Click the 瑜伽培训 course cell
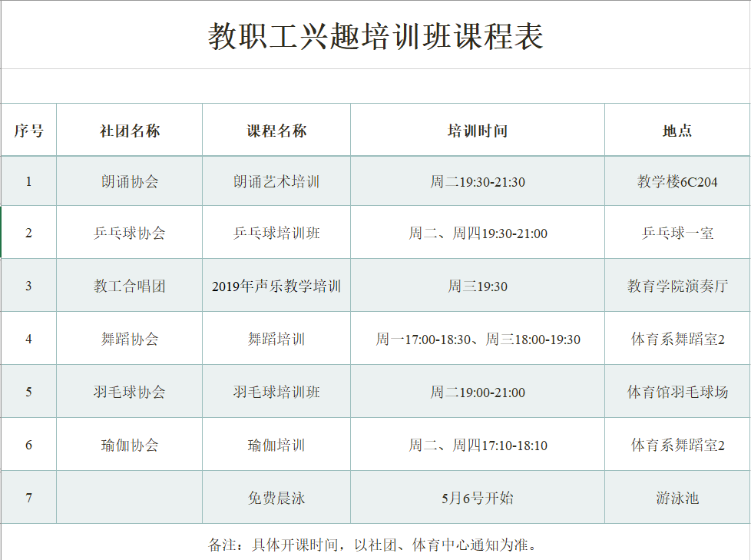The width and height of the screenshot is (751, 560). click(x=276, y=444)
